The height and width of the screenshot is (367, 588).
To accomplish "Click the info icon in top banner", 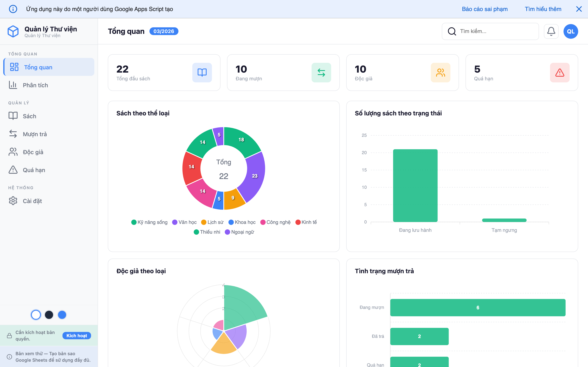I will 13,9.
